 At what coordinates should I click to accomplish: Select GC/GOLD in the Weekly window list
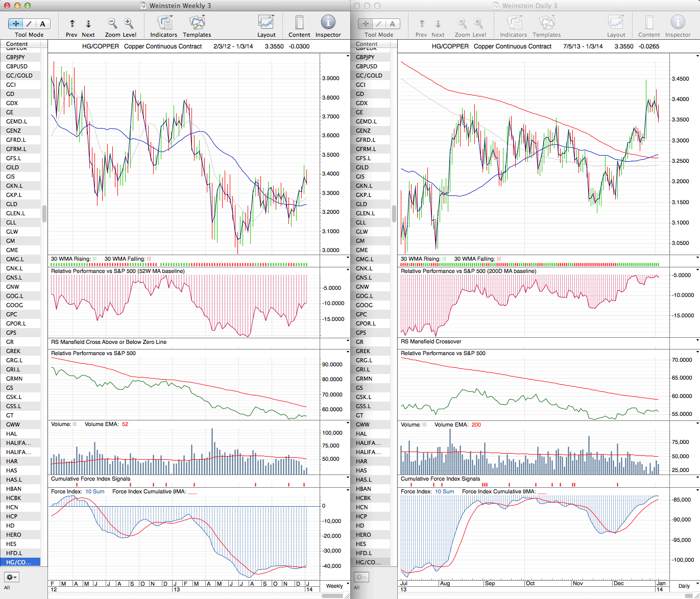tap(19, 76)
